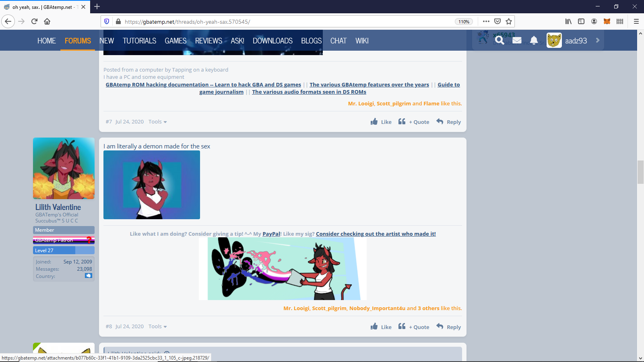Open the paw splash signature image
The image size is (644, 362).
click(x=283, y=269)
